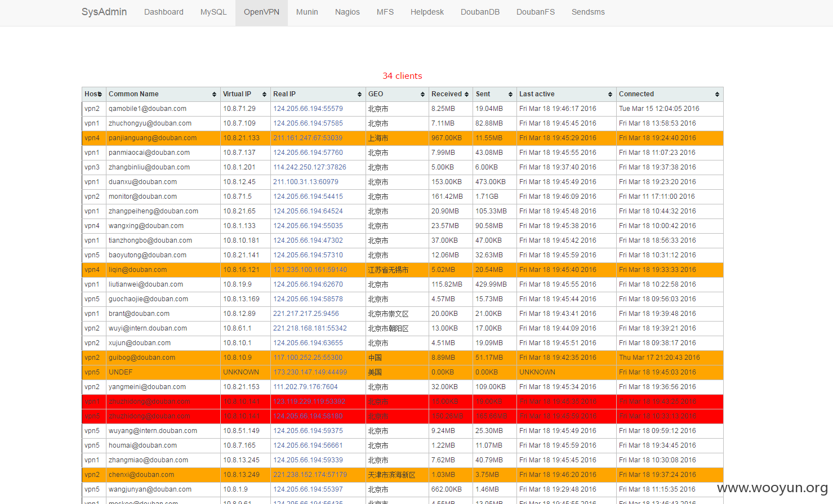The height and width of the screenshot is (504, 833).
Task: Select wuyi@intern.douban.com cell
Action: click(163, 328)
